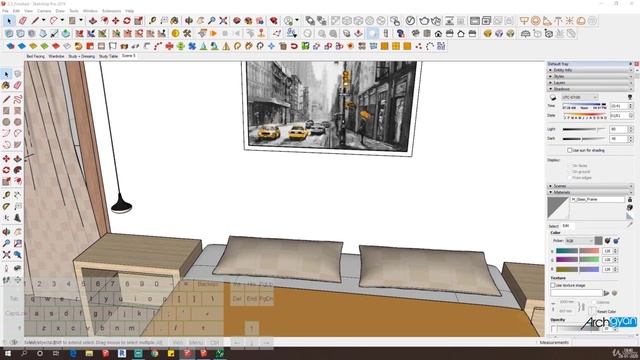Select the Rectangle tool in left toolbar

point(6,111)
